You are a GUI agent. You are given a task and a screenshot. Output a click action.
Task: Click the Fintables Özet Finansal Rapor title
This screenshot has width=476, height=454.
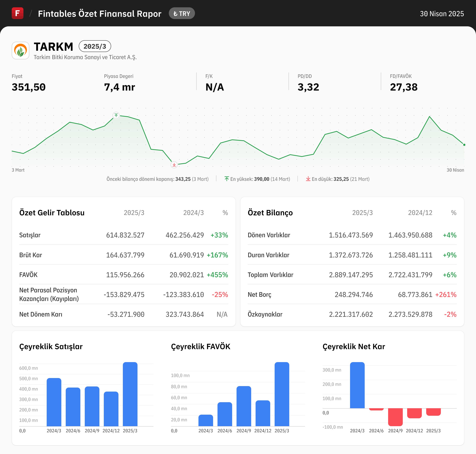[100, 14]
